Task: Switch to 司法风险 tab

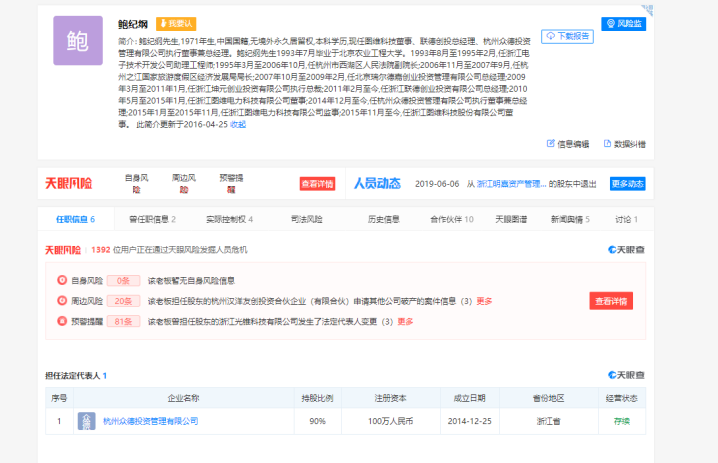Action: point(307,219)
